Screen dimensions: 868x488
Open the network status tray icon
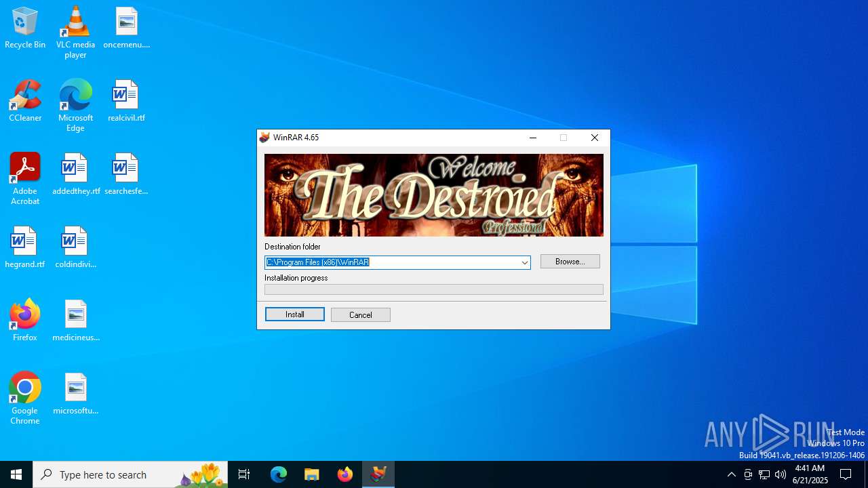click(x=764, y=474)
